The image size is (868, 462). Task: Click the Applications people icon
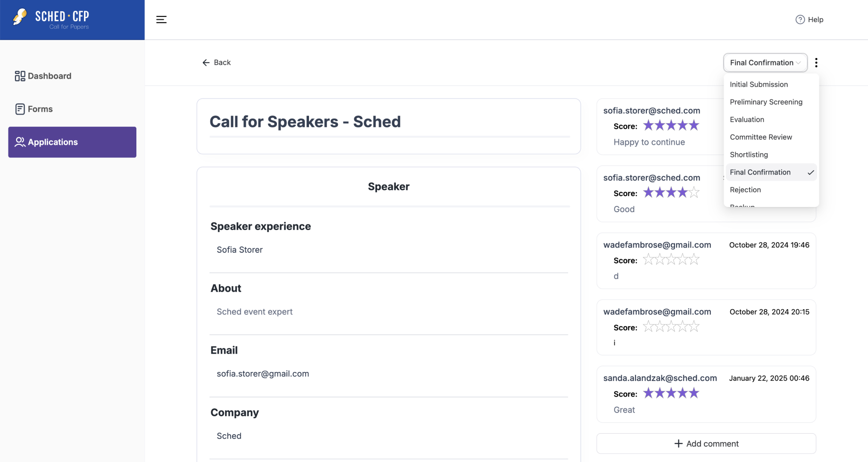pos(20,142)
